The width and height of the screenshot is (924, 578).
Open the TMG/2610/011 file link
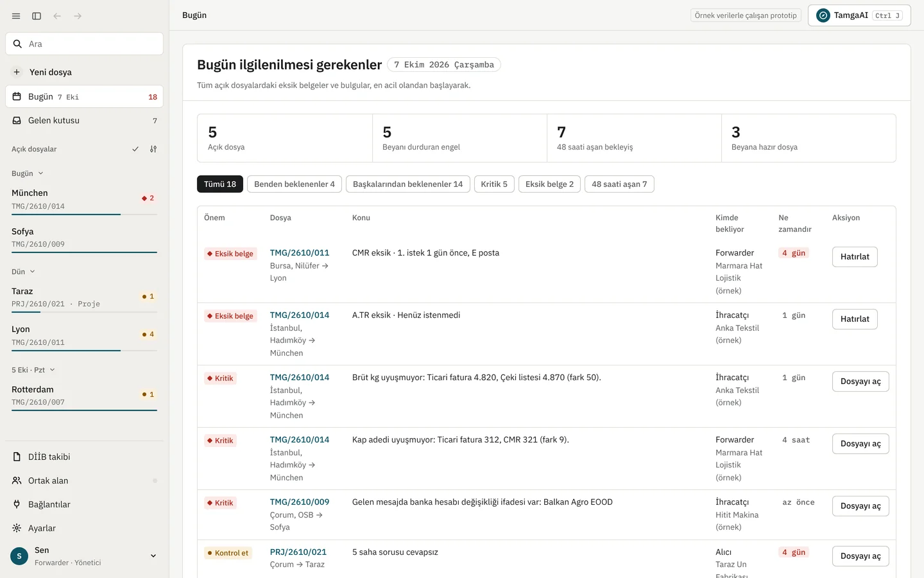coord(300,253)
